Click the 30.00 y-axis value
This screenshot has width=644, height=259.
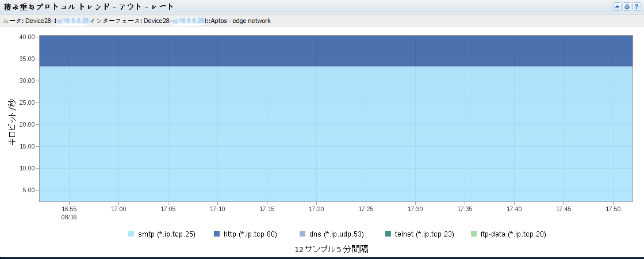tap(28, 81)
